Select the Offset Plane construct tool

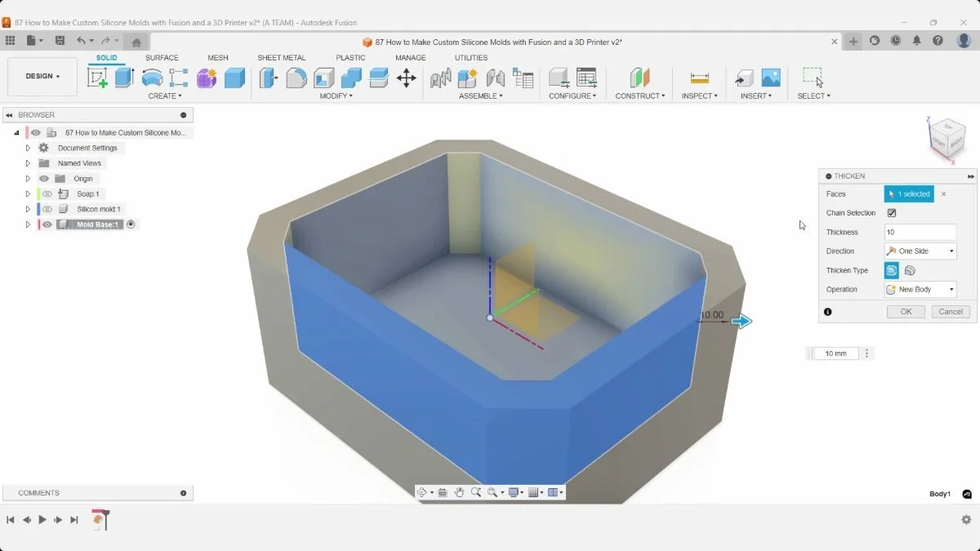[639, 78]
